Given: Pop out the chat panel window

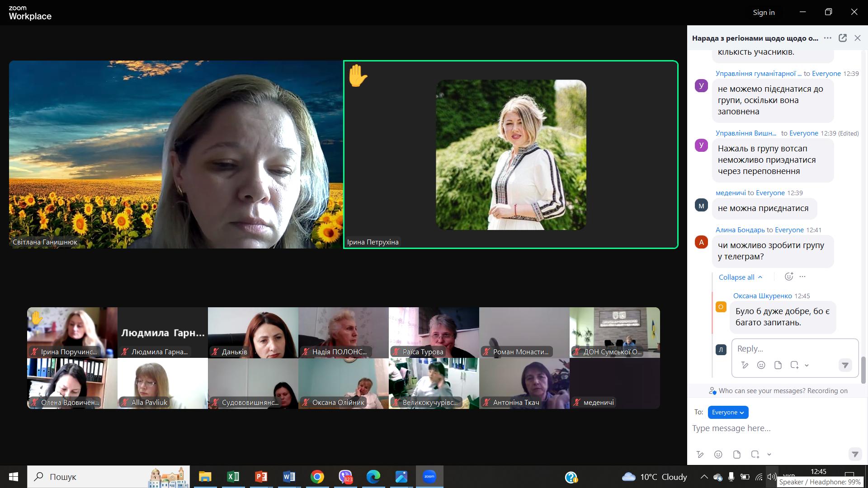Looking at the screenshot, I should click(842, 38).
